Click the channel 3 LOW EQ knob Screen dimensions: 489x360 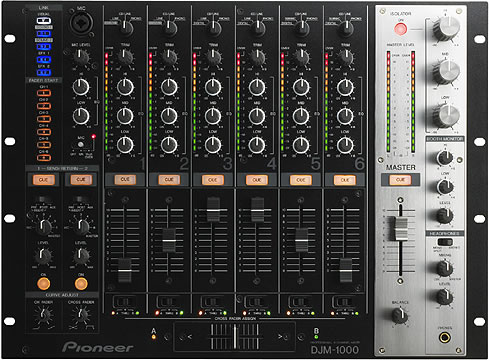(213, 145)
